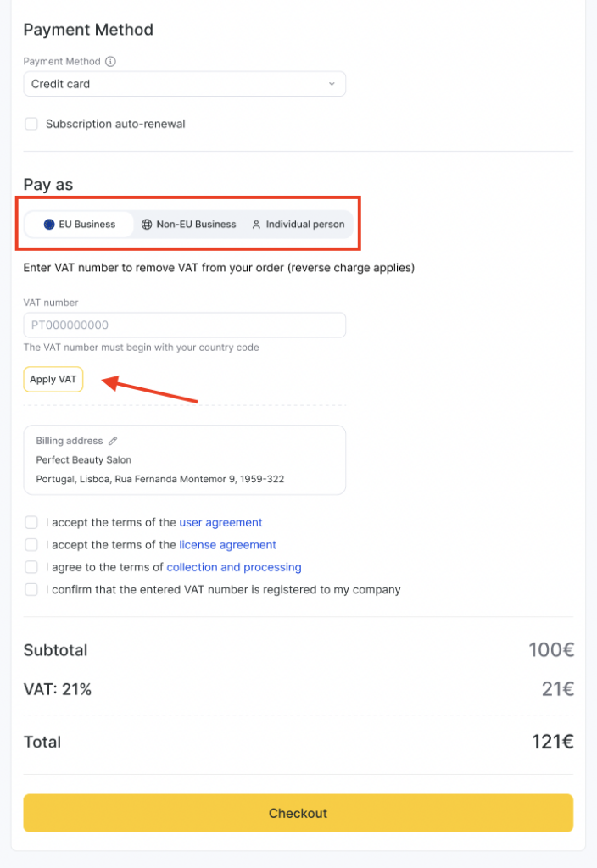Open the license agreement link

pyautogui.click(x=227, y=544)
